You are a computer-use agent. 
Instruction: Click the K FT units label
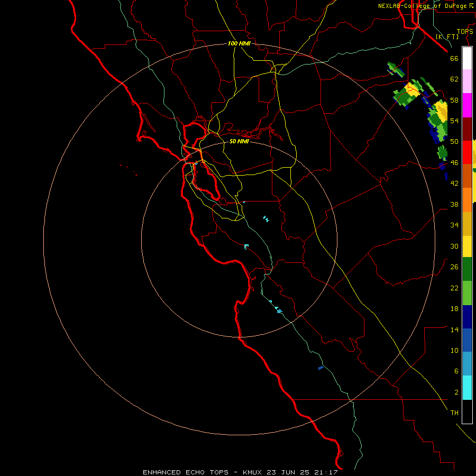tap(447, 36)
